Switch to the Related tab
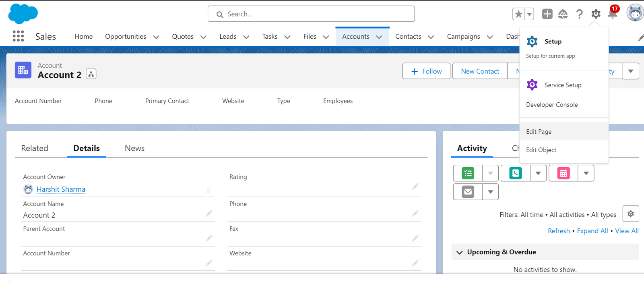Image resolution: width=644 pixels, height=282 pixels. pos(35,148)
